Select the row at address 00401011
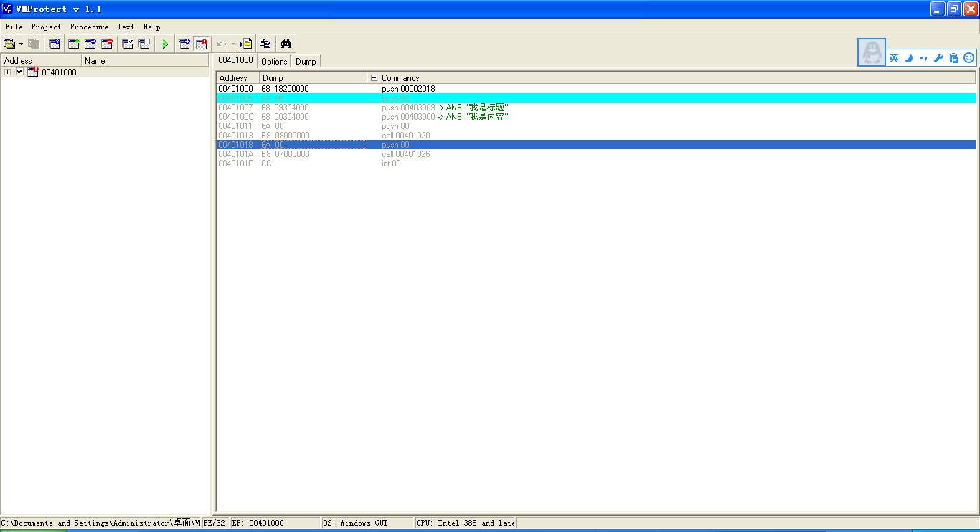 596,126
